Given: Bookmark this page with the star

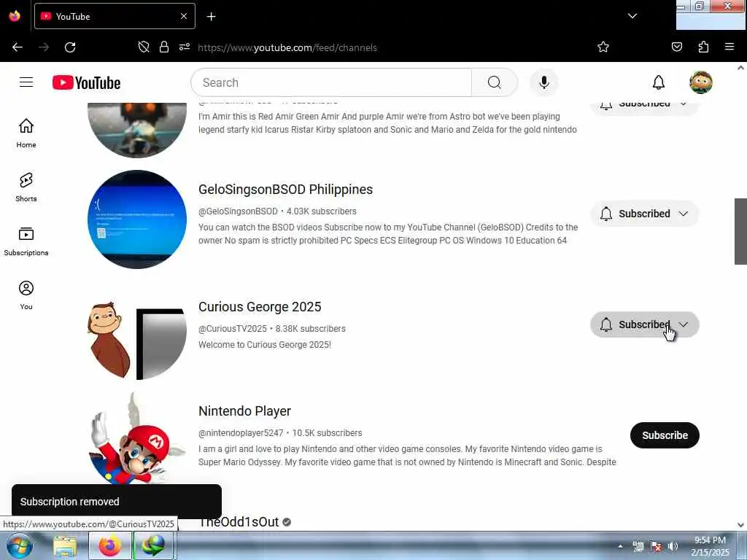Looking at the screenshot, I should [x=603, y=47].
